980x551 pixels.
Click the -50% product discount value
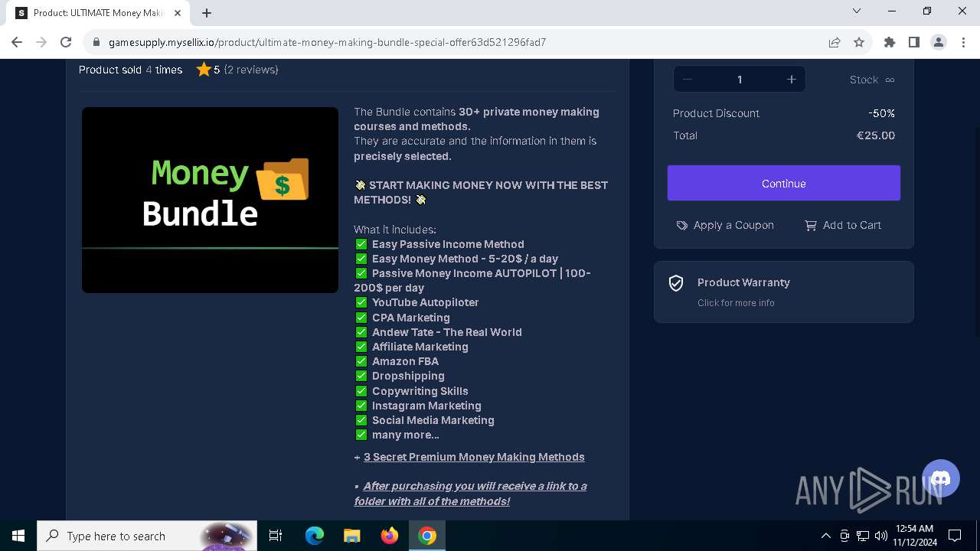tap(881, 113)
